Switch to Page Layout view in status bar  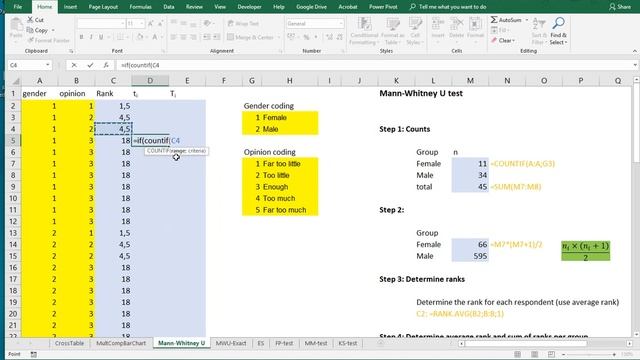[x=534, y=354]
